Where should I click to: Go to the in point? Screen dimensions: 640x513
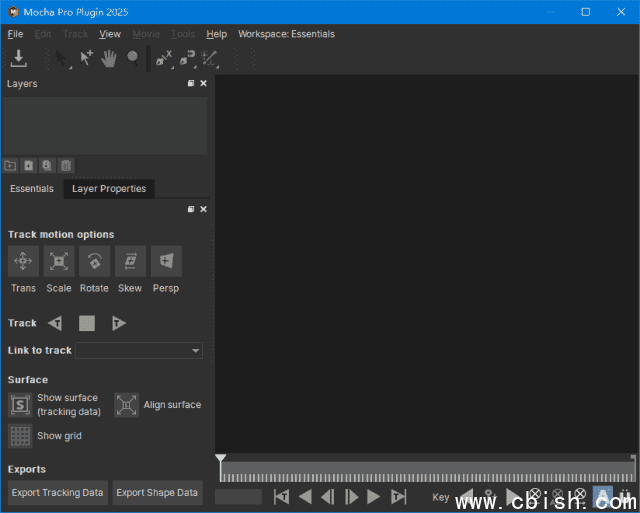coord(282,497)
